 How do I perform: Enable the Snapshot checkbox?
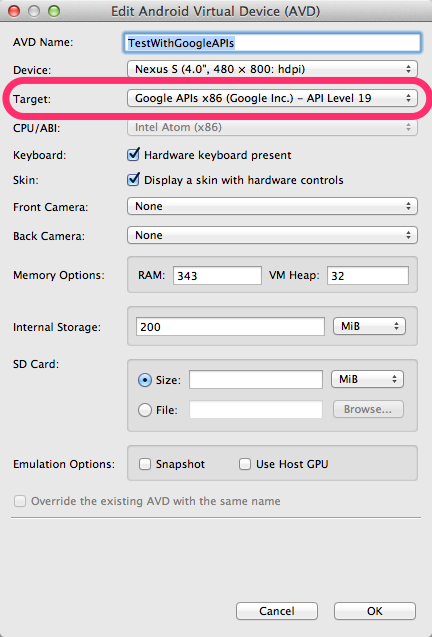coord(145,464)
